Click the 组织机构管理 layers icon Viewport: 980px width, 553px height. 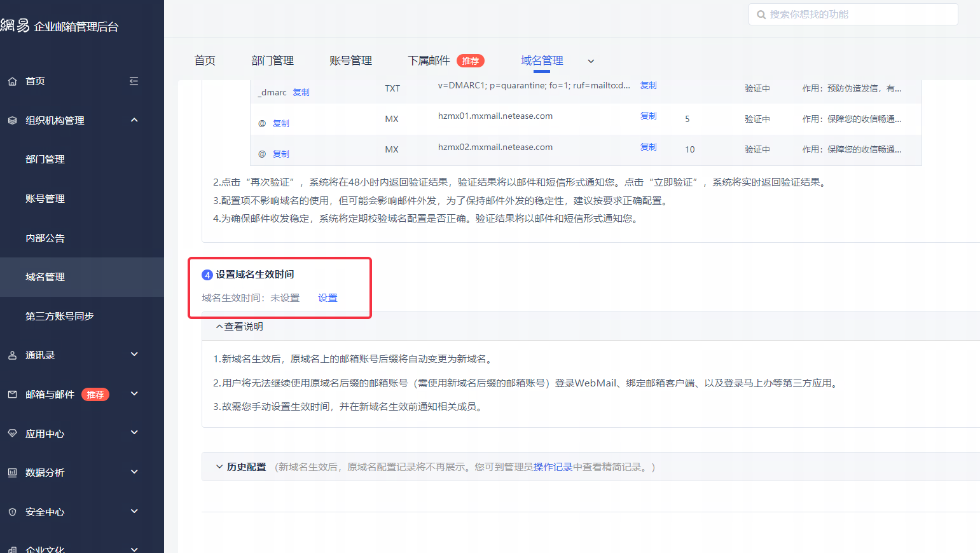coord(12,121)
